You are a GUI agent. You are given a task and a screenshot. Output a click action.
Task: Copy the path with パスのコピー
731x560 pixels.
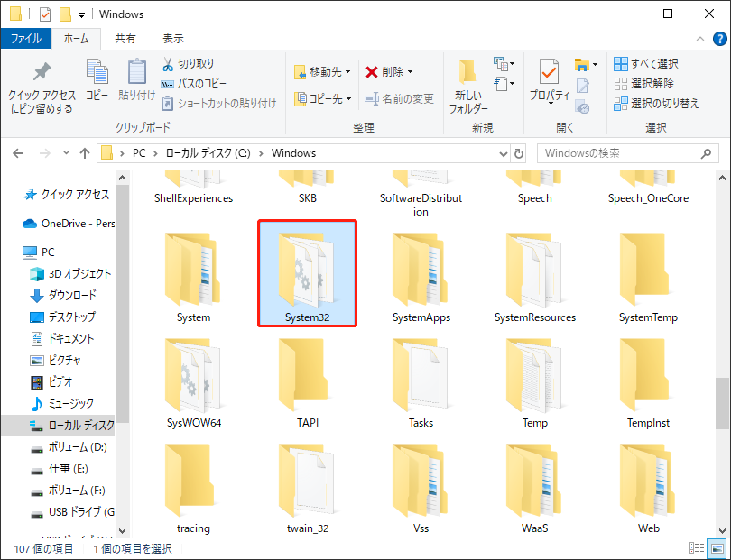193,84
